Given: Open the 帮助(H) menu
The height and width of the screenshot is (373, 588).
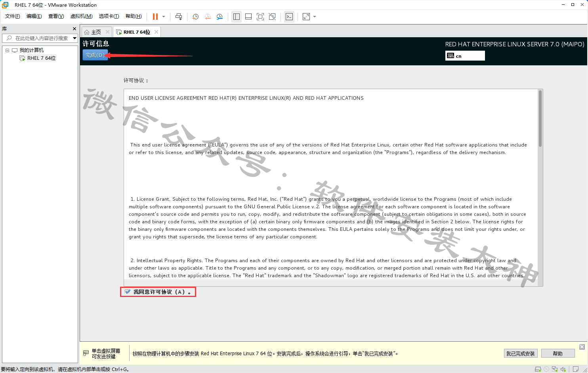Looking at the screenshot, I should (134, 16).
